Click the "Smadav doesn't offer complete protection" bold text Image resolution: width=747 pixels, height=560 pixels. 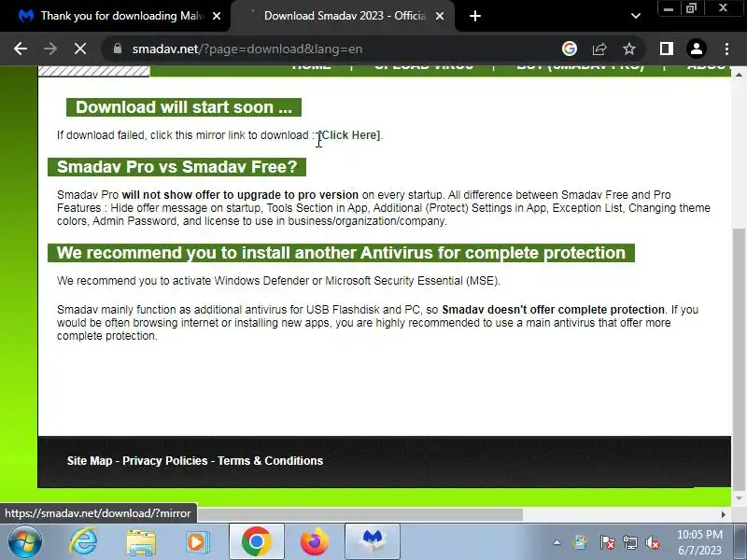[x=553, y=310]
